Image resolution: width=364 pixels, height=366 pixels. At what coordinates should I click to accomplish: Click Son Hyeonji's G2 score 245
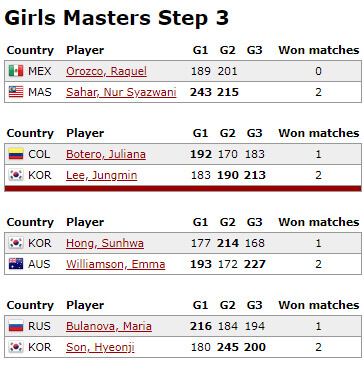(x=228, y=347)
